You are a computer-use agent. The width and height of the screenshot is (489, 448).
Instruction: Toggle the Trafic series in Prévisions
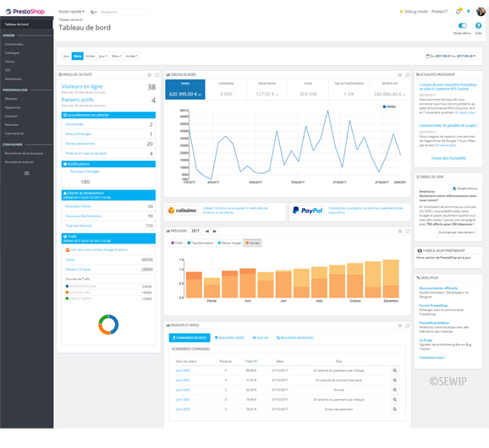click(177, 243)
